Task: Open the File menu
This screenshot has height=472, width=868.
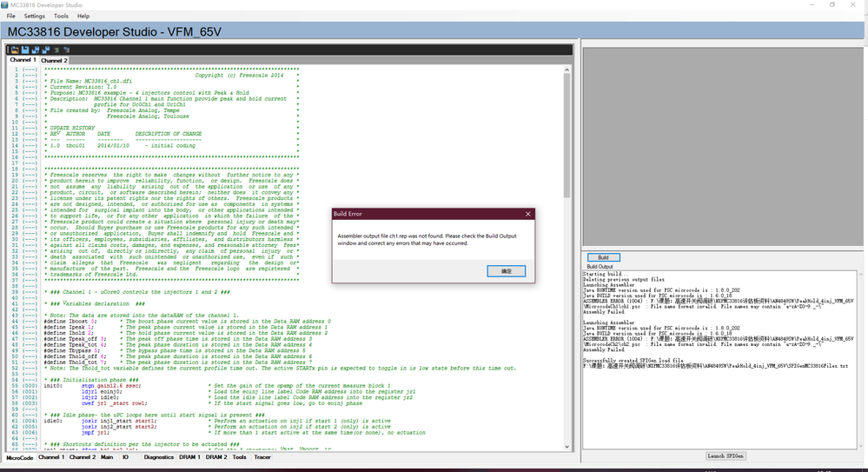Action: (x=11, y=16)
